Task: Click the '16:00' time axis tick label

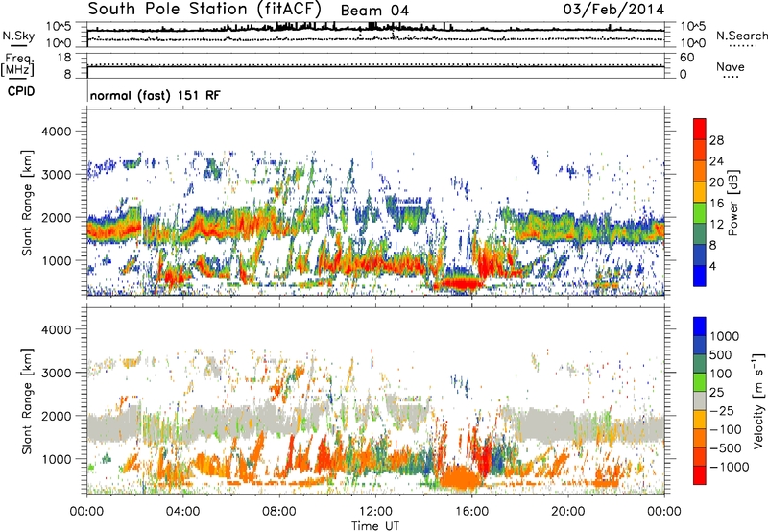Action: click(471, 512)
